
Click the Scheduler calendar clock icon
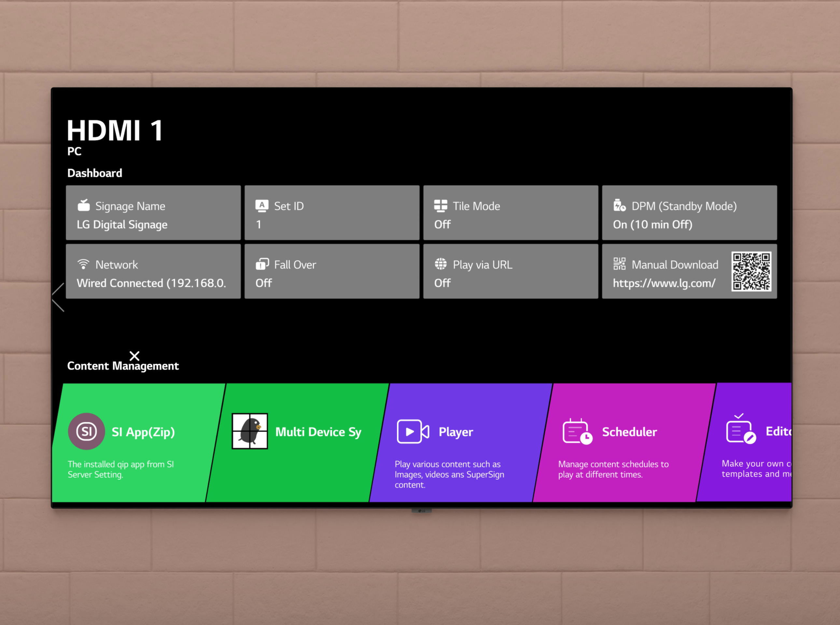[x=577, y=431]
